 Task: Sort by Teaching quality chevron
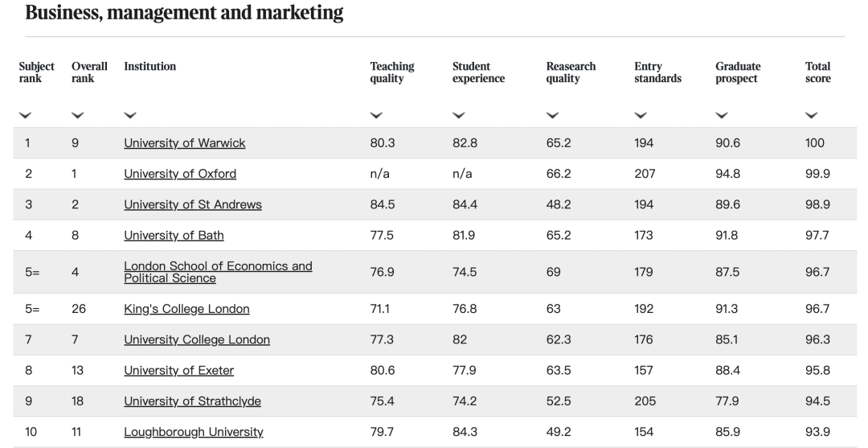click(x=375, y=117)
